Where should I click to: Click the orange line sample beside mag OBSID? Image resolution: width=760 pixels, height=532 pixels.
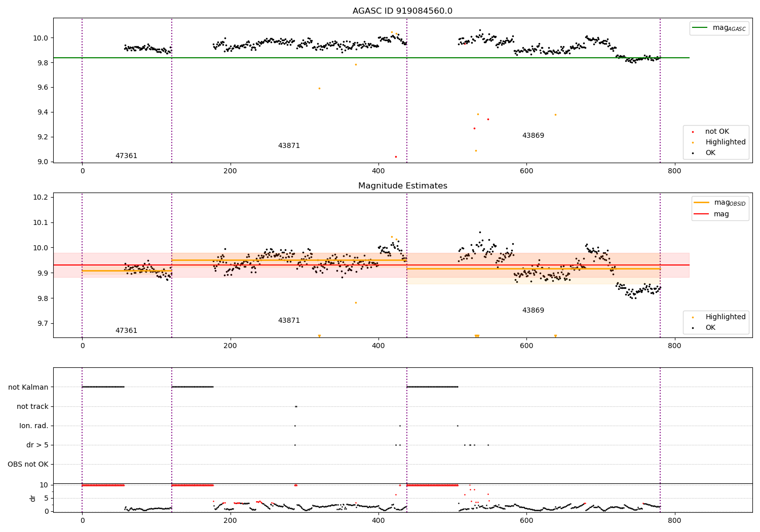coord(702,203)
